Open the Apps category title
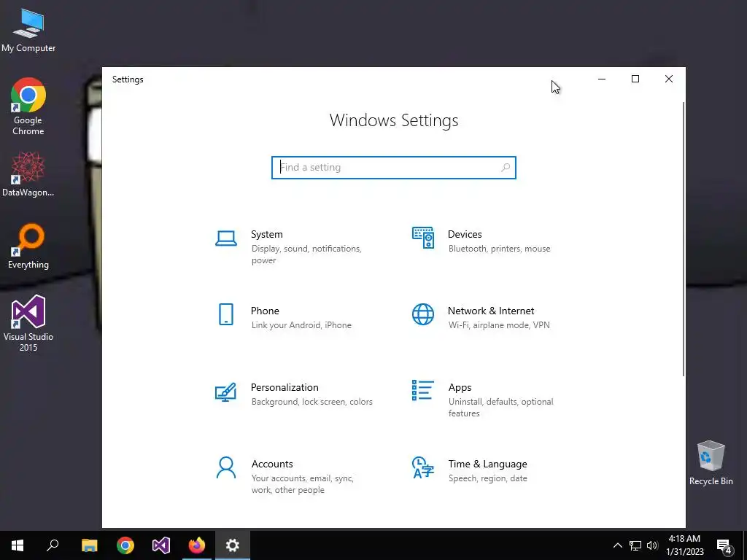The height and width of the screenshot is (560, 747). point(460,388)
